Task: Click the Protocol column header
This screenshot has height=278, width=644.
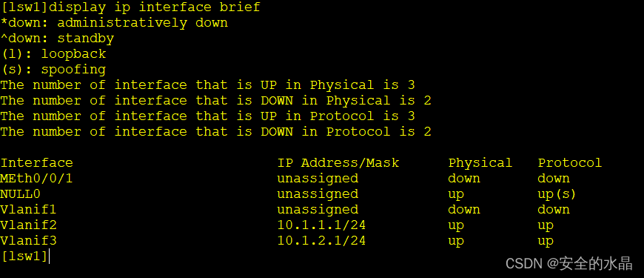Action: 570,163
